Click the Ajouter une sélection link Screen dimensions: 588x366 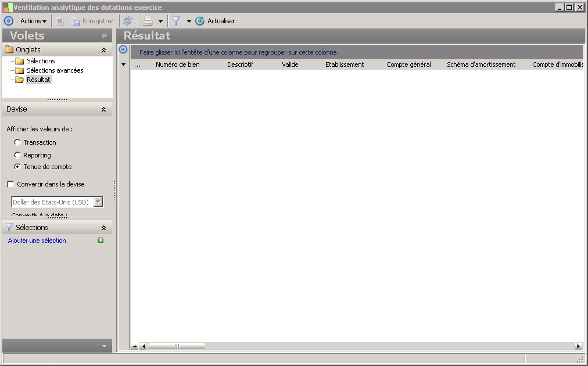(x=37, y=241)
